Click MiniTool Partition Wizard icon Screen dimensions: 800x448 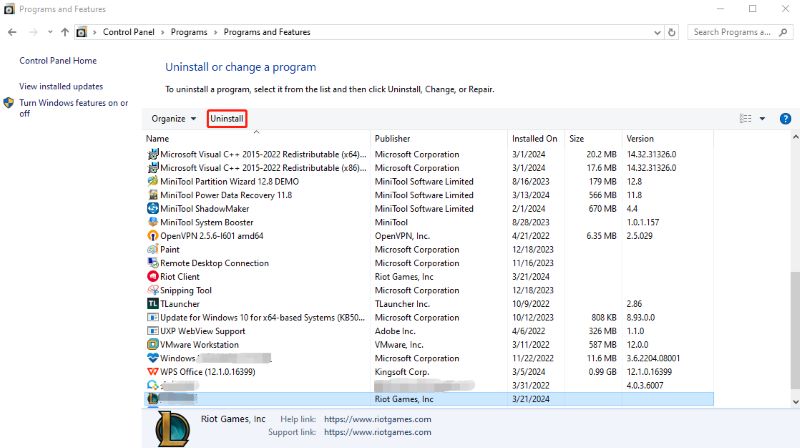click(153, 181)
